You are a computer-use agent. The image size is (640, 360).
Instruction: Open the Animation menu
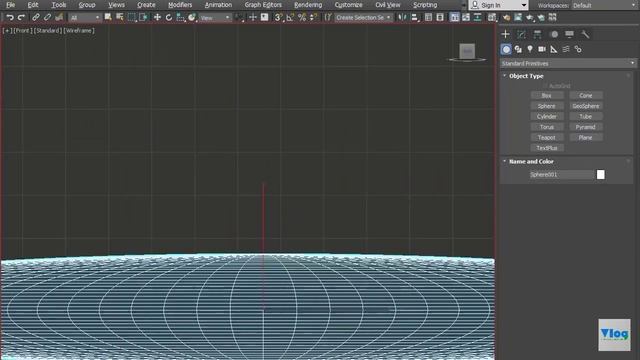point(218,5)
